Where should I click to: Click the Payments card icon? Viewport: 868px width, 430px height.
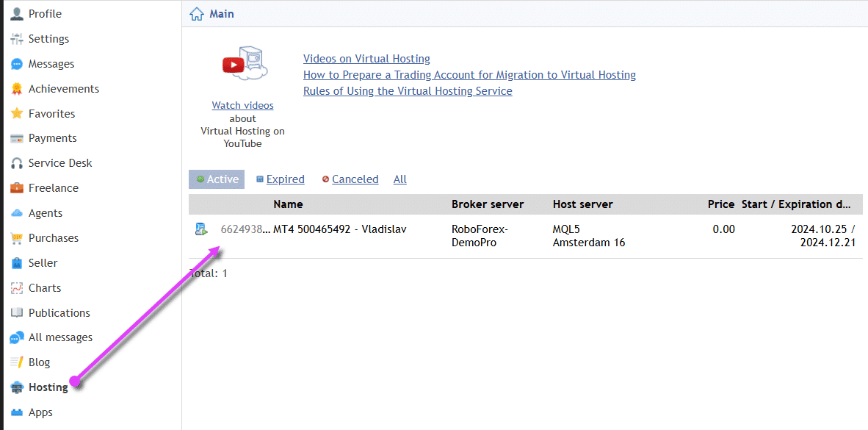16,138
